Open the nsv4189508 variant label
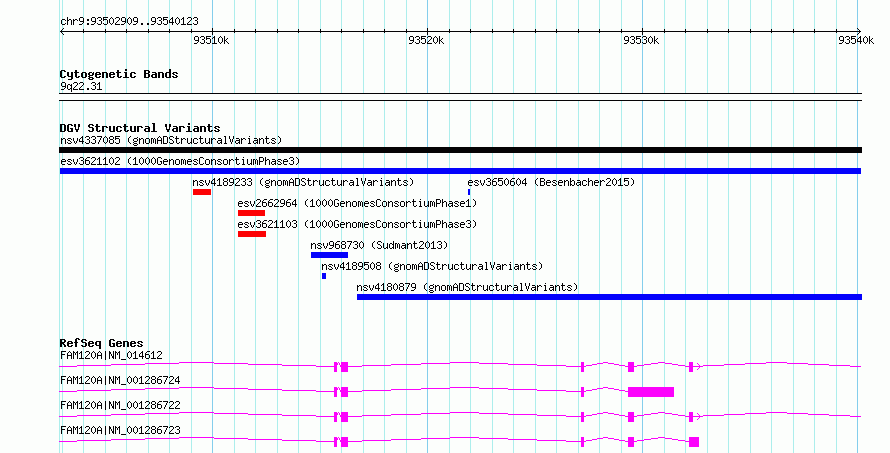 pos(432,266)
